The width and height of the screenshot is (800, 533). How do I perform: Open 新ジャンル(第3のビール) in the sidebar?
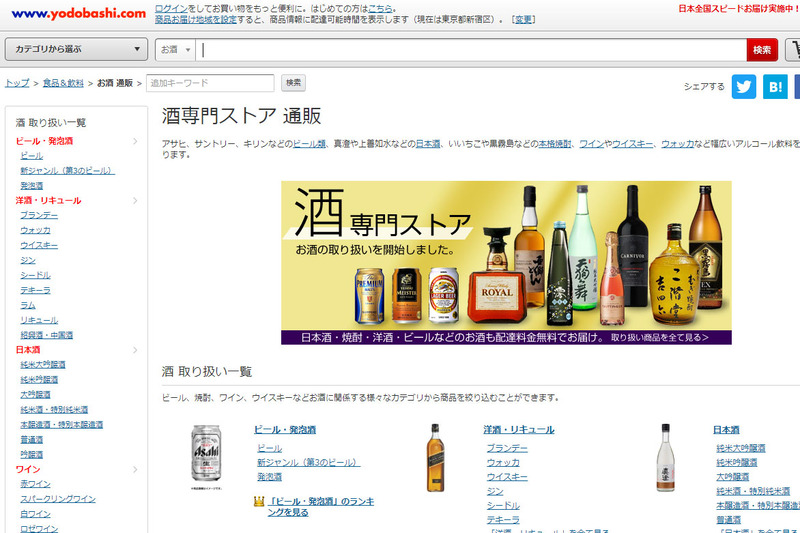tap(68, 170)
